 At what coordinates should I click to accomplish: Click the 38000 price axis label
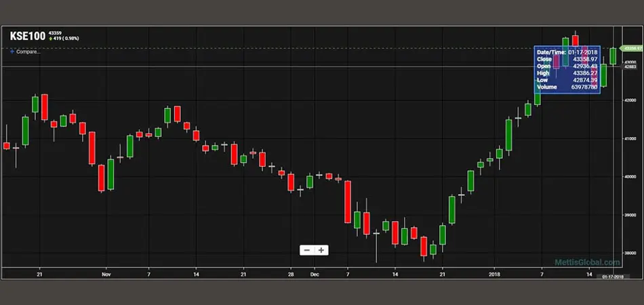pyautogui.click(x=630, y=253)
